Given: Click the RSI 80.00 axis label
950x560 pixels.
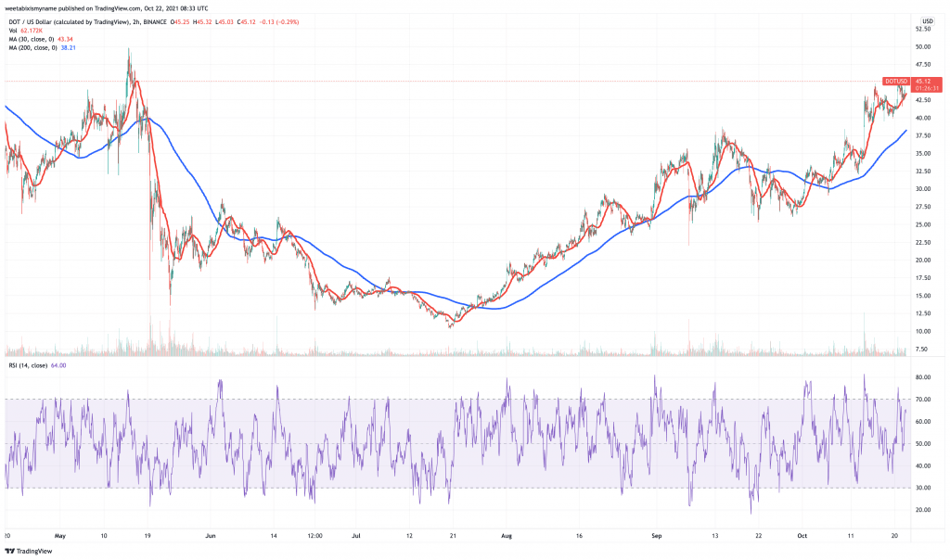Looking at the screenshot, I should pos(923,377).
